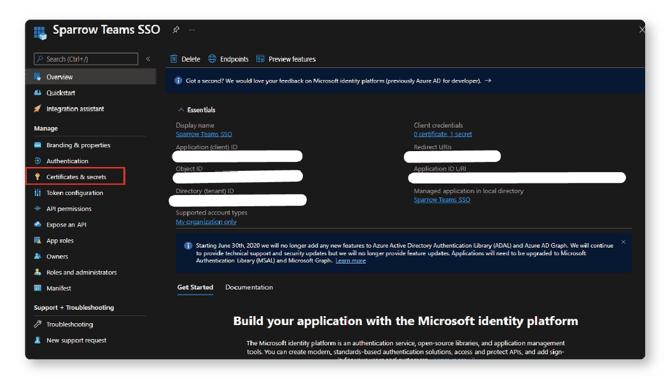Viewport: 670px width, 379px height.
Task: Open Certificates & secrets
Action: (x=76, y=176)
